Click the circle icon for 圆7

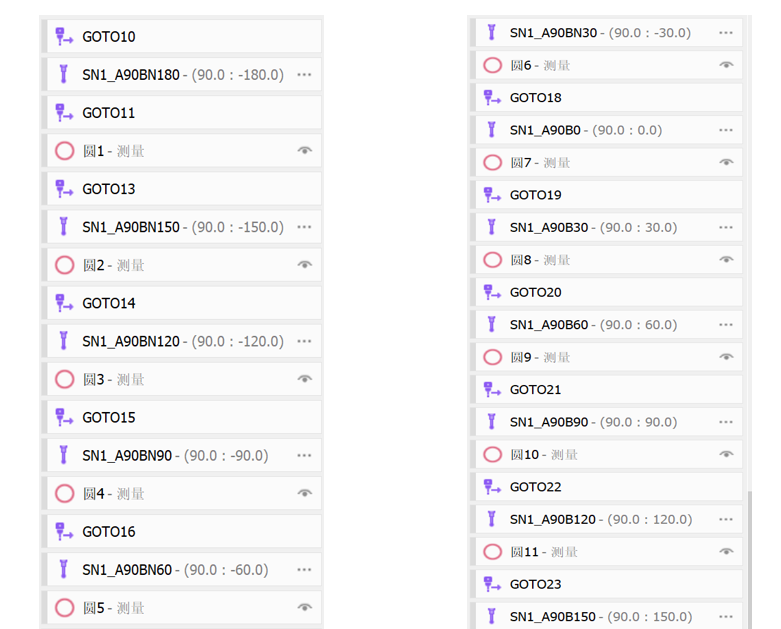[492, 162]
